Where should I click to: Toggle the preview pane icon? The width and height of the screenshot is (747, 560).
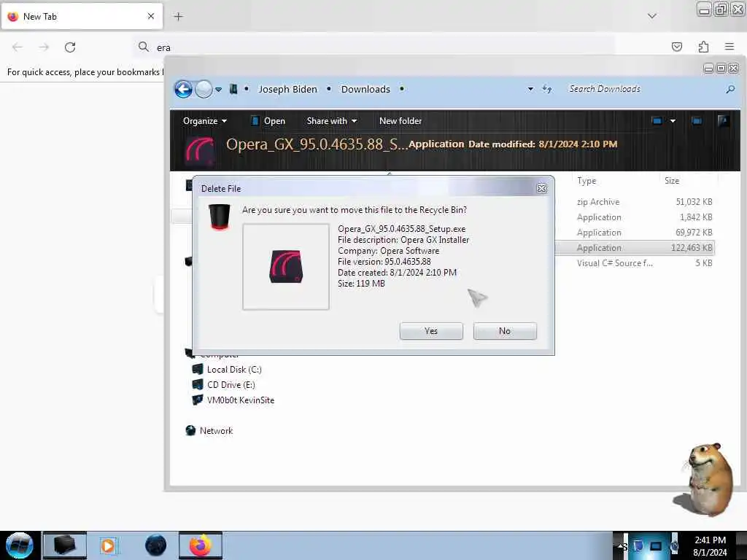[x=697, y=121]
